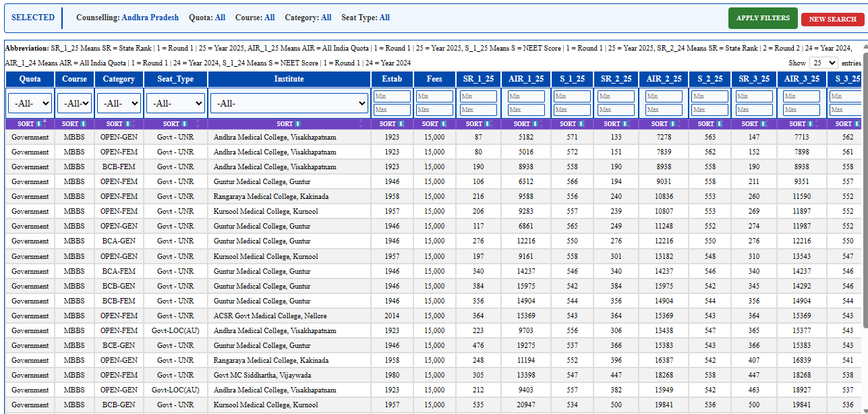Viewport: 868px width, 414px height.
Task: Sort by S_2_25 score column
Action: 710,124
